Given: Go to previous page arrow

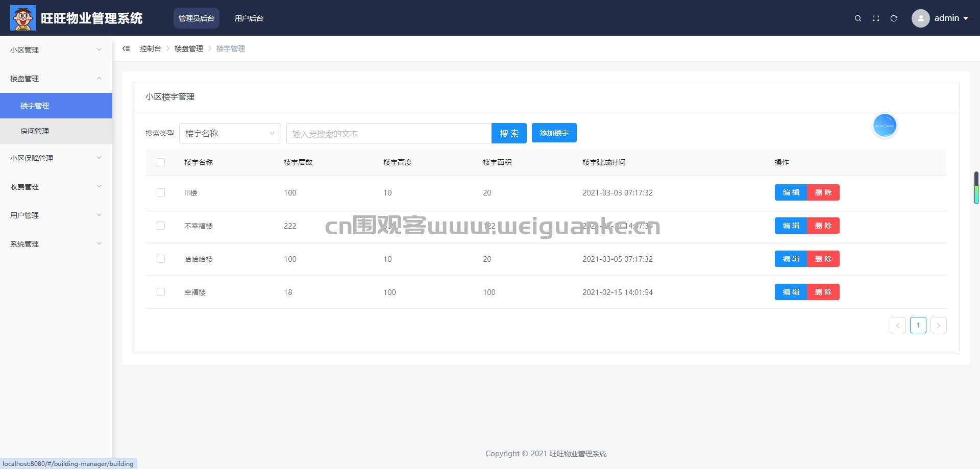Looking at the screenshot, I should coord(898,325).
